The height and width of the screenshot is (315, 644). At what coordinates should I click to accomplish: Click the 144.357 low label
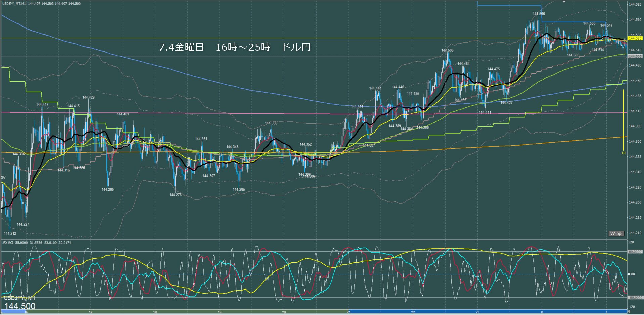[x=369, y=145]
